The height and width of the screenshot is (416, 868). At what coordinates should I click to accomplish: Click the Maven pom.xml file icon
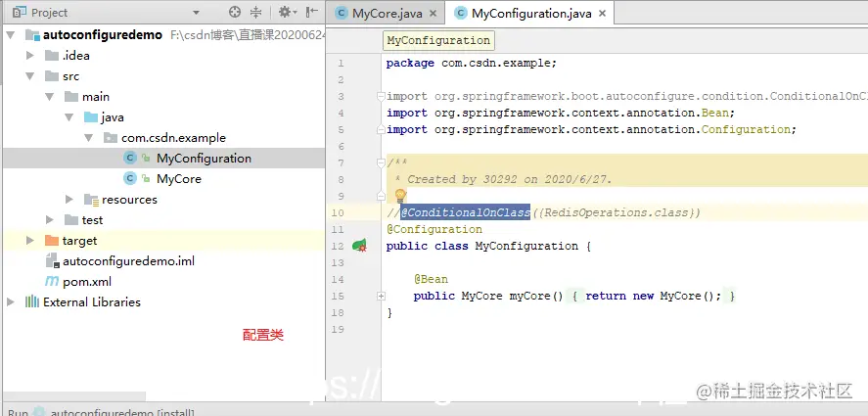(52, 281)
